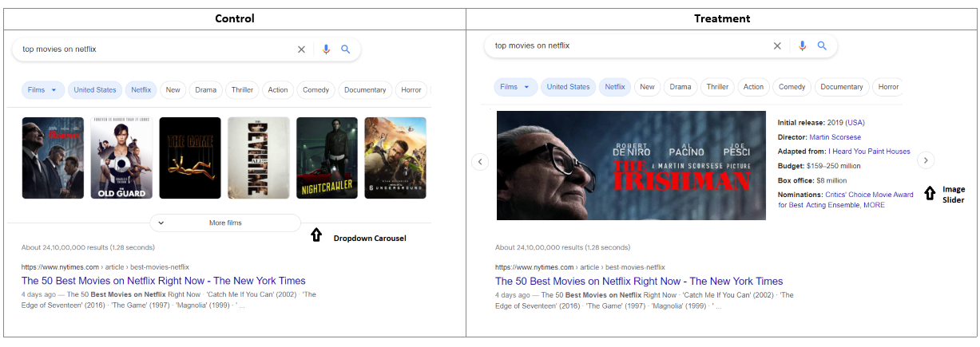This screenshot has width=980, height=347.
Task: Select the Horror filter chip in Treatment
Action: tap(888, 87)
